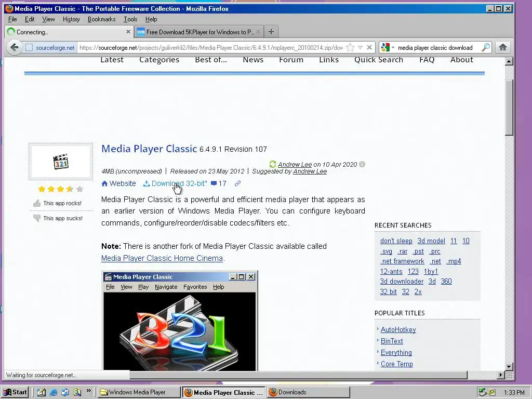Open Media Player Classic Home Cinema link
This screenshot has width=532, height=399.
tap(162, 258)
